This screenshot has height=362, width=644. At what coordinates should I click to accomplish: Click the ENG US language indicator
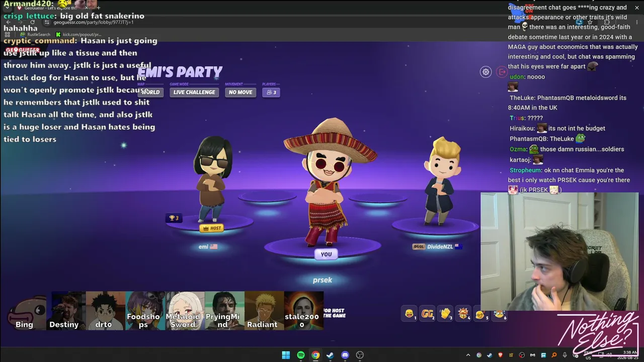pos(588,355)
